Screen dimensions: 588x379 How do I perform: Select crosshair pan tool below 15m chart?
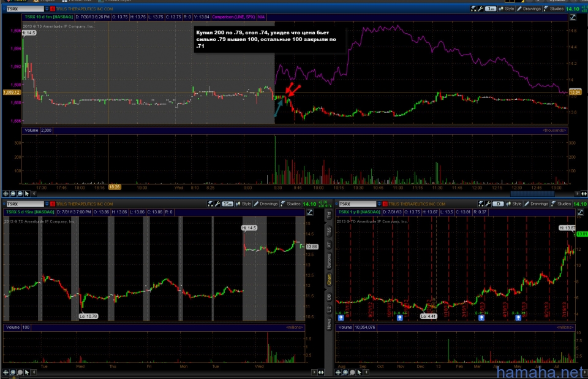[6, 372]
